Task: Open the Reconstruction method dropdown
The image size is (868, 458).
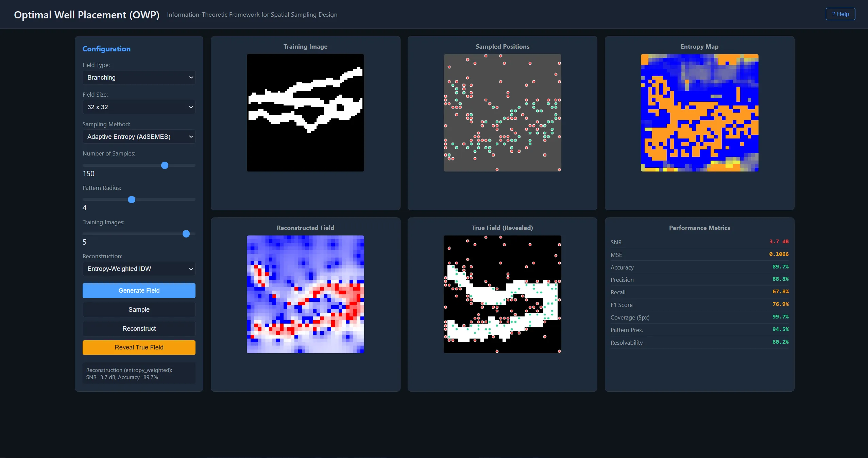Action: (x=139, y=269)
